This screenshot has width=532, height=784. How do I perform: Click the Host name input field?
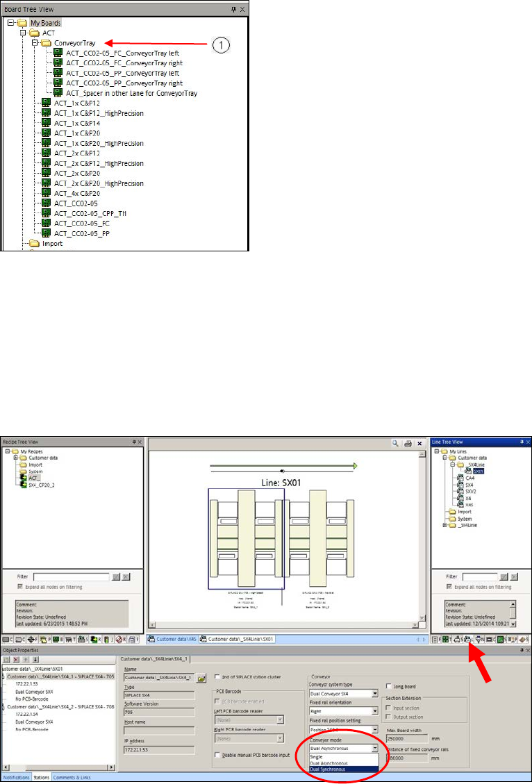pyautogui.click(x=160, y=731)
